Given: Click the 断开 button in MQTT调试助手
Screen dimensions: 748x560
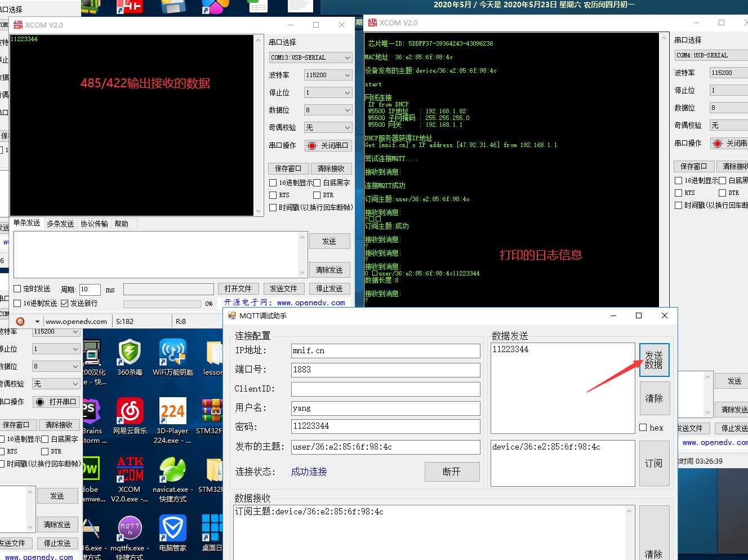Looking at the screenshot, I should [x=452, y=472].
